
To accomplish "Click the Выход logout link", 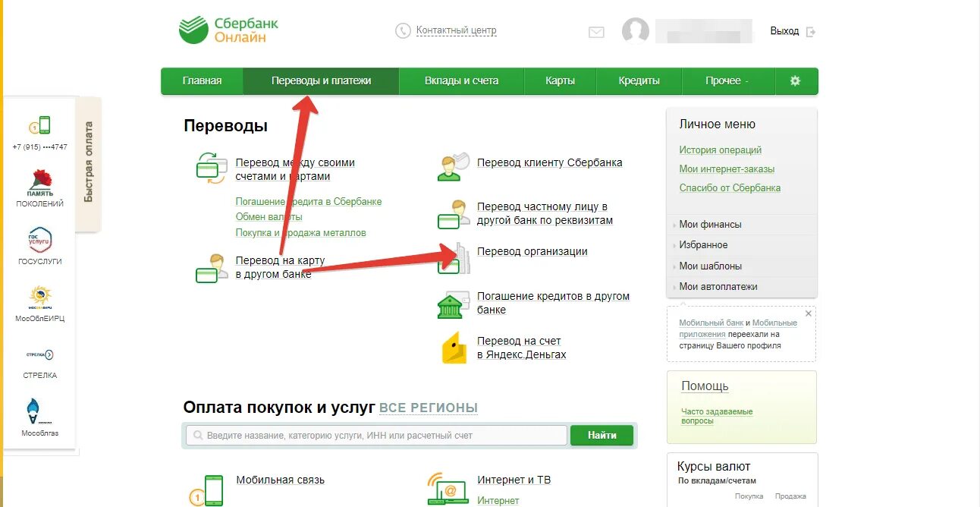I will pyautogui.click(x=784, y=31).
